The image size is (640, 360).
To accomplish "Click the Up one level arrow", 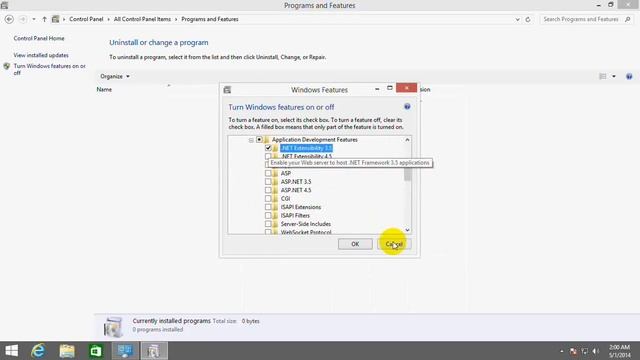I will point(44,19).
